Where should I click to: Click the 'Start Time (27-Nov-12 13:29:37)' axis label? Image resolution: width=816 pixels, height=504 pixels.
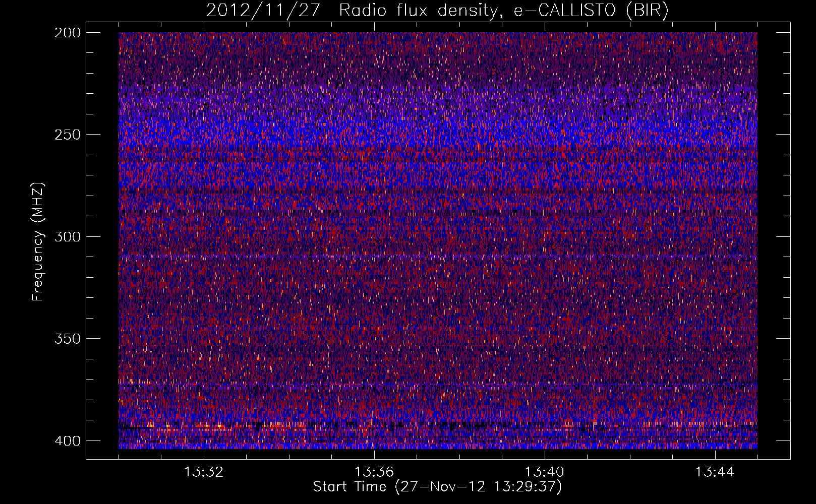[x=437, y=487]
